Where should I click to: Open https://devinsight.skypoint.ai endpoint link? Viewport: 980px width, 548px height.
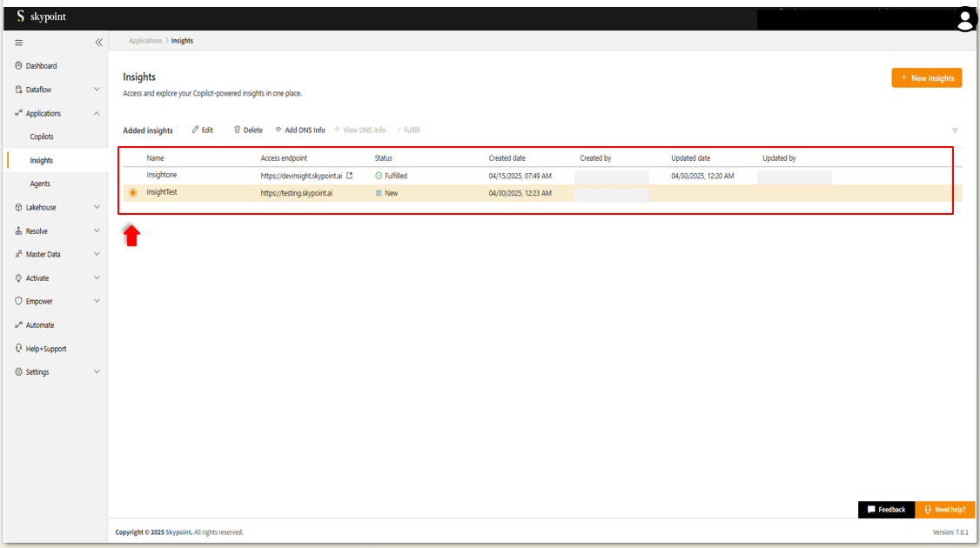pyautogui.click(x=301, y=176)
